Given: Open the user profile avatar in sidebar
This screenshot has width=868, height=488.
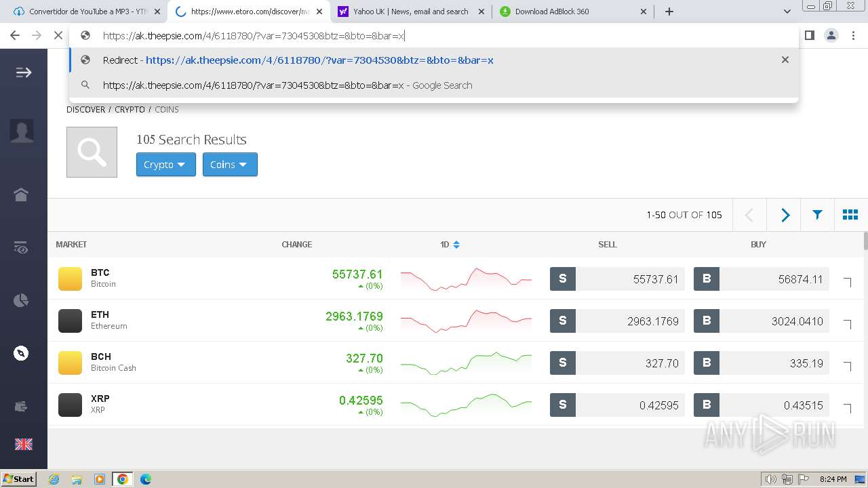Looking at the screenshot, I should coord(22,130).
